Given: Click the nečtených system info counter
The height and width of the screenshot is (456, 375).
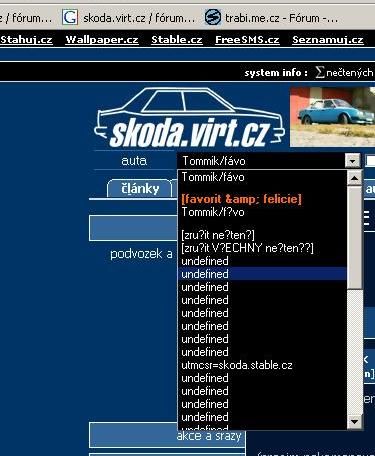Looking at the screenshot, I should [x=345, y=72].
